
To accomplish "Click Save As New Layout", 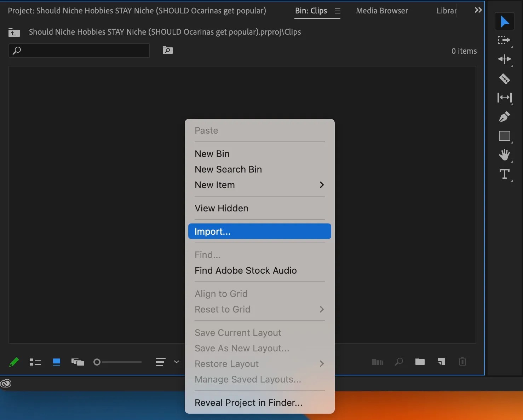I will [x=242, y=348].
